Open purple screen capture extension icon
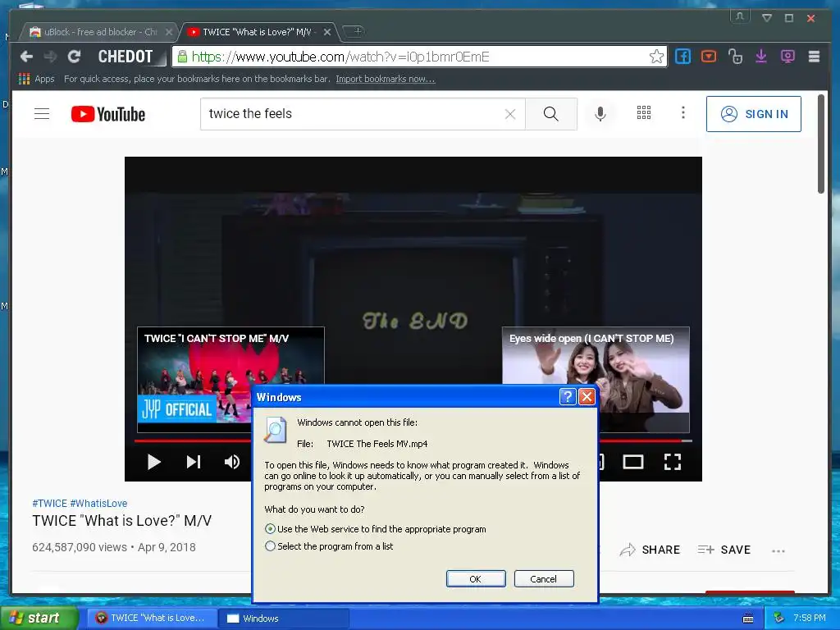 pyautogui.click(x=787, y=57)
